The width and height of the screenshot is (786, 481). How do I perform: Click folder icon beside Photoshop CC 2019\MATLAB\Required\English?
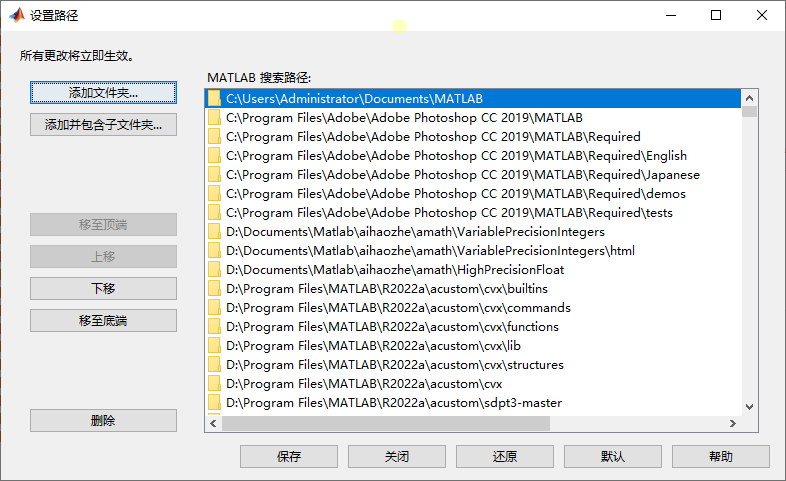coord(215,155)
